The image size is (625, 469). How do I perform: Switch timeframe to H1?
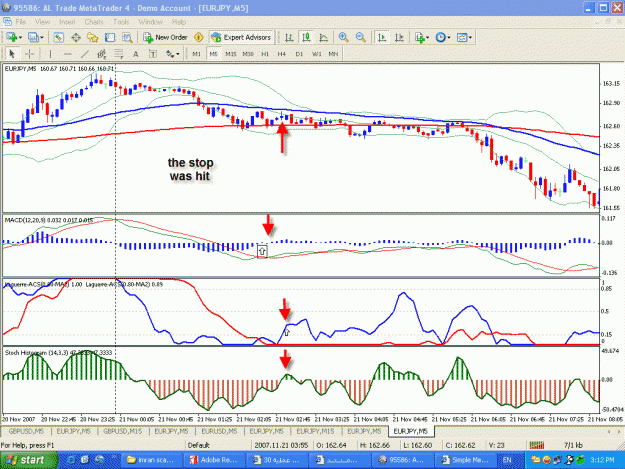(265, 54)
